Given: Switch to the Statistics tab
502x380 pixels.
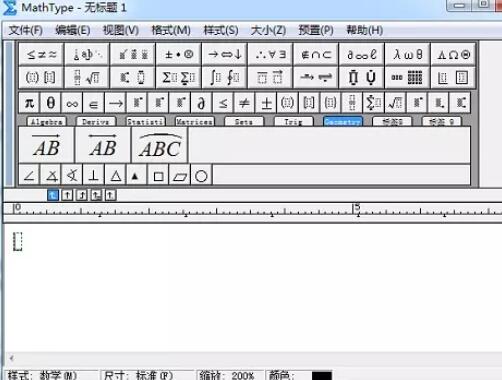Looking at the screenshot, I should (145, 121).
